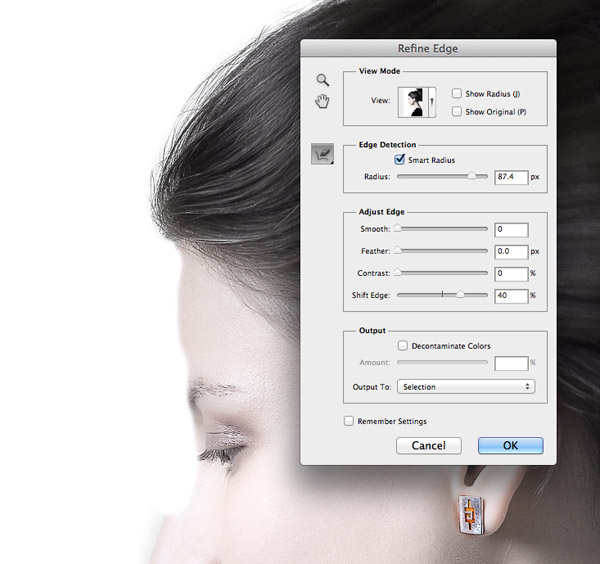600x564 pixels.
Task: Click the 'Output To:' label
Action: click(372, 387)
